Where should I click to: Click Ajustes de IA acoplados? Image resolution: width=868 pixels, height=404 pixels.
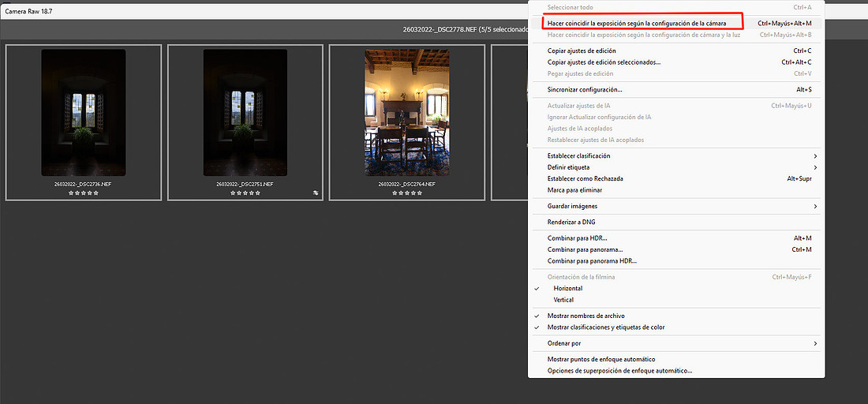point(676,129)
